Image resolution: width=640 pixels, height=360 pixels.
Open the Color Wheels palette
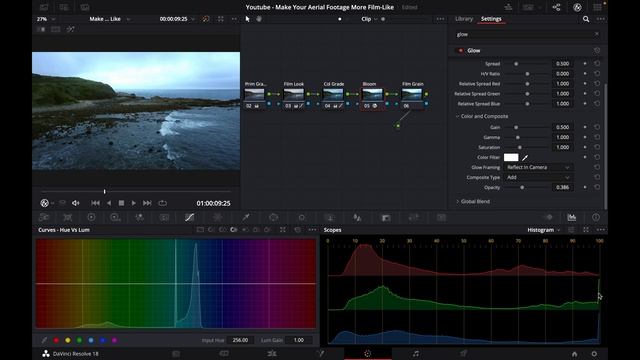coord(91,218)
